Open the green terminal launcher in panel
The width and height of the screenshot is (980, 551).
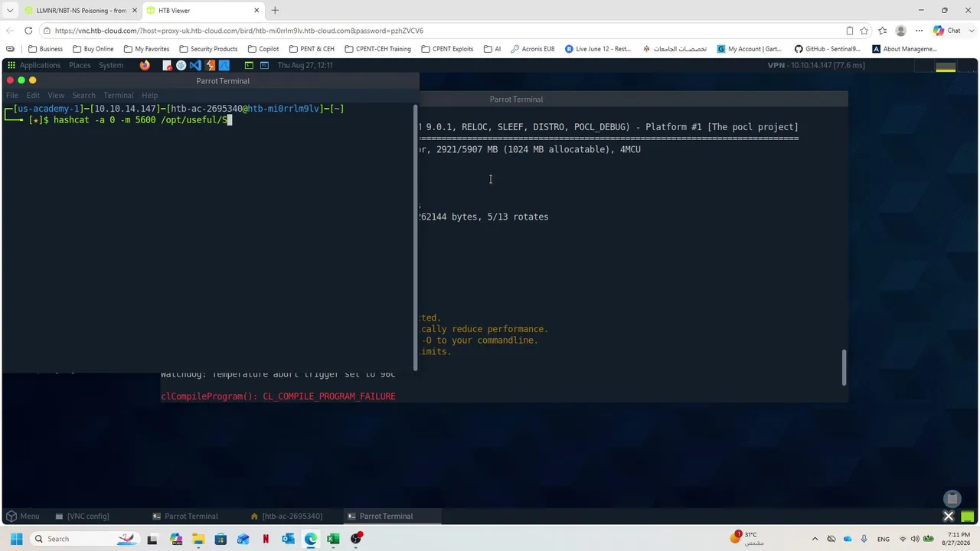249,65
